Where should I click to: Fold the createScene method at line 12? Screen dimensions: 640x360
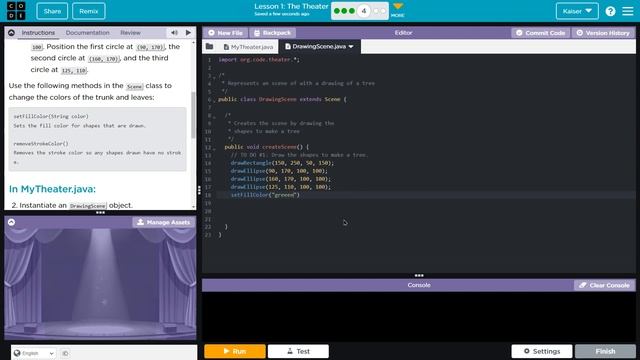click(214, 148)
